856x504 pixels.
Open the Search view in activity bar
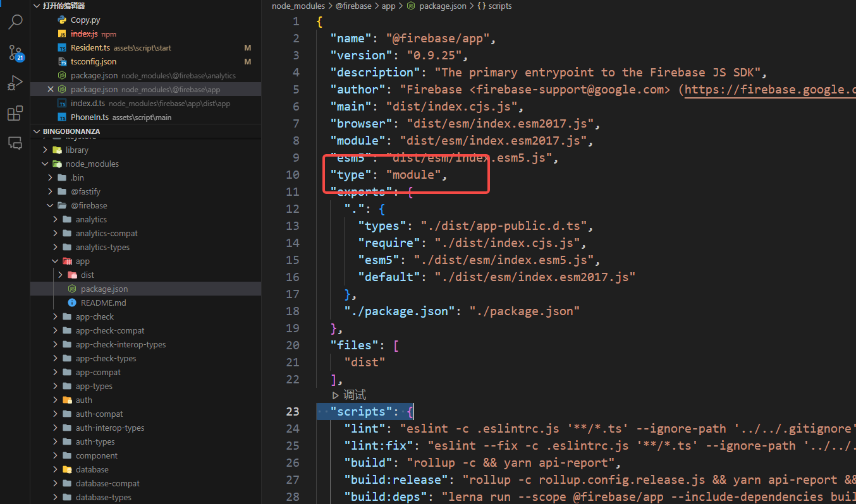click(x=15, y=22)
